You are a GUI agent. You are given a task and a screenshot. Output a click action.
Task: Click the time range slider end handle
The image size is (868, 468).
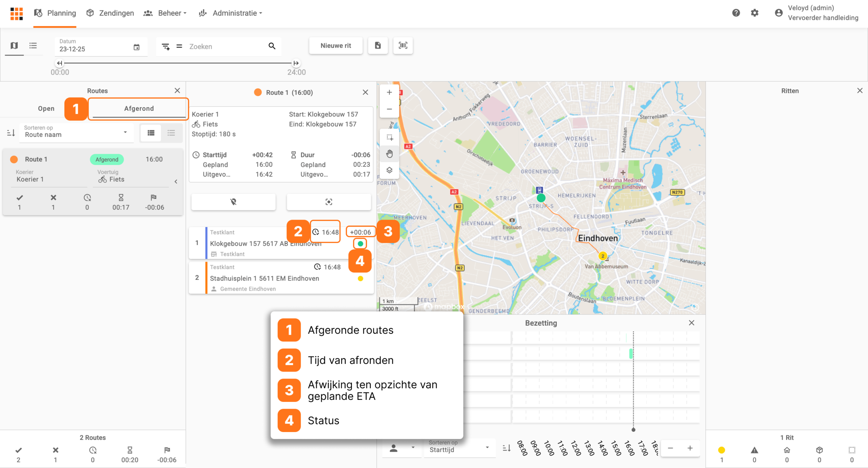click(296, 63)
